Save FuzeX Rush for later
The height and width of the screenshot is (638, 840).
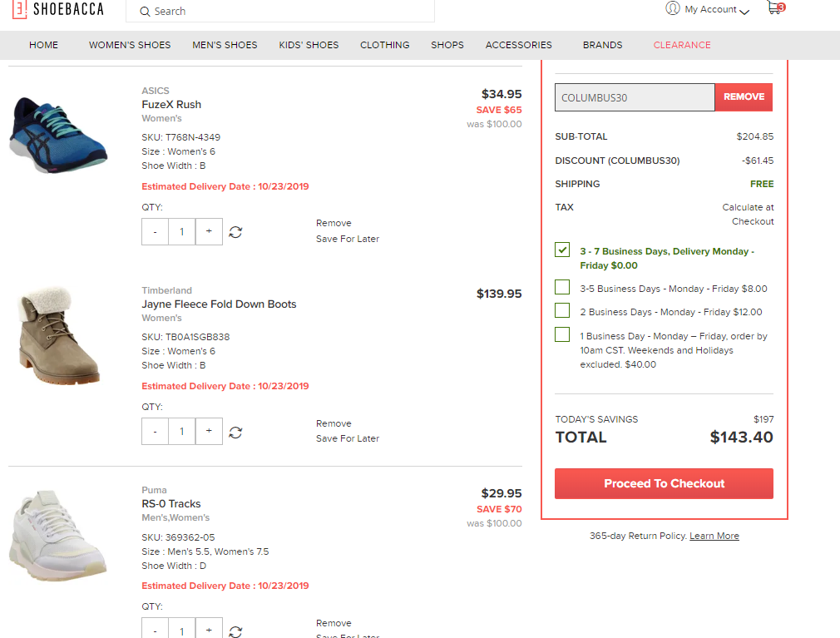348,239
